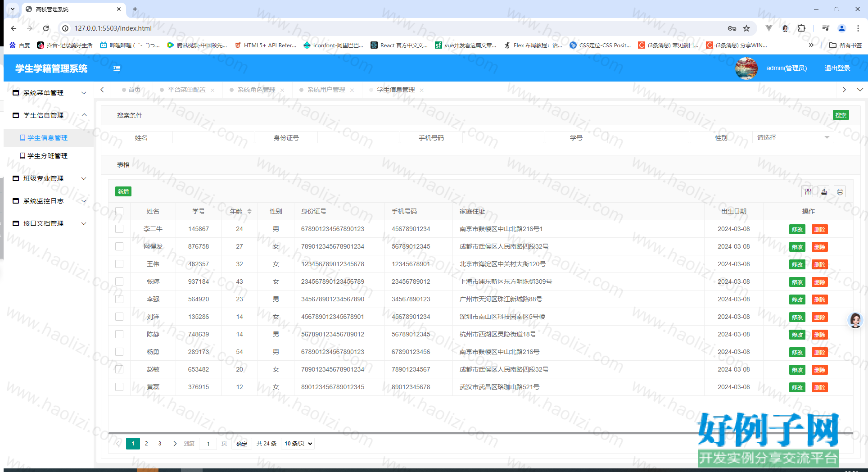Viewport: 868px width, 472px height.
Task: Open the 哔哩哔哩 bookmark
Action: [130, 45]
